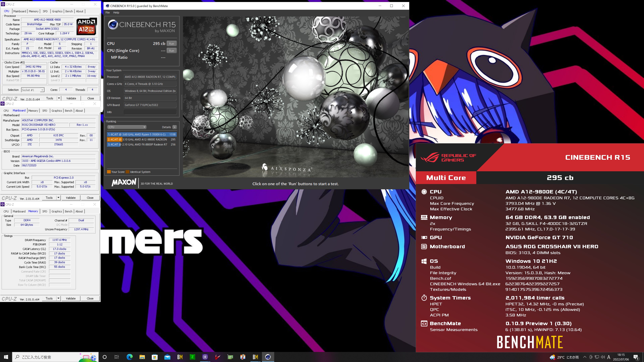This screenshot has height=362, width=644.
Task: Click the taskbar search box
Action: point(55,357)
